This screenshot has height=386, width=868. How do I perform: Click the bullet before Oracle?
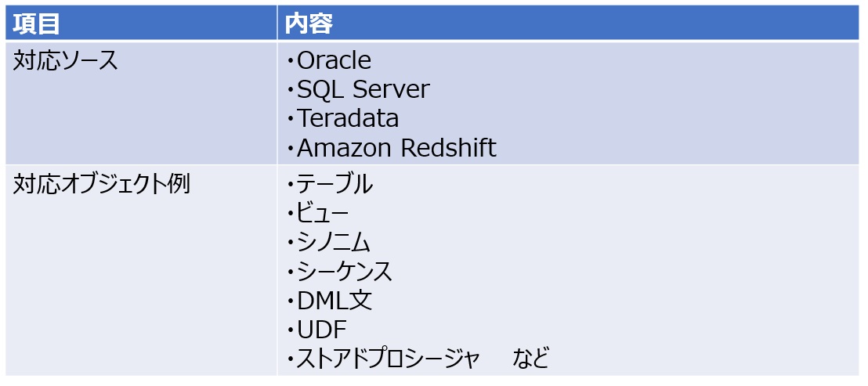tap(289, 61)
